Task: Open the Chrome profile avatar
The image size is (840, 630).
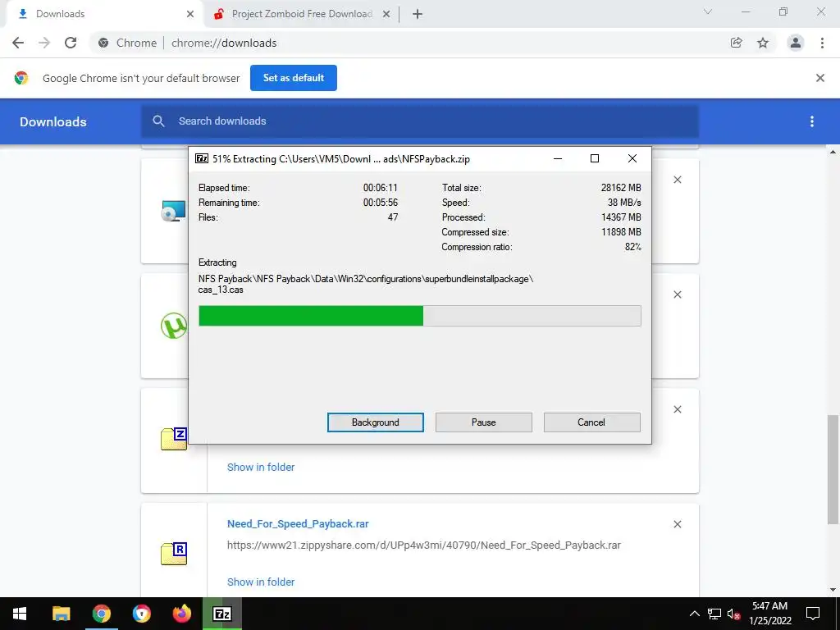Action: click(796, 43)
